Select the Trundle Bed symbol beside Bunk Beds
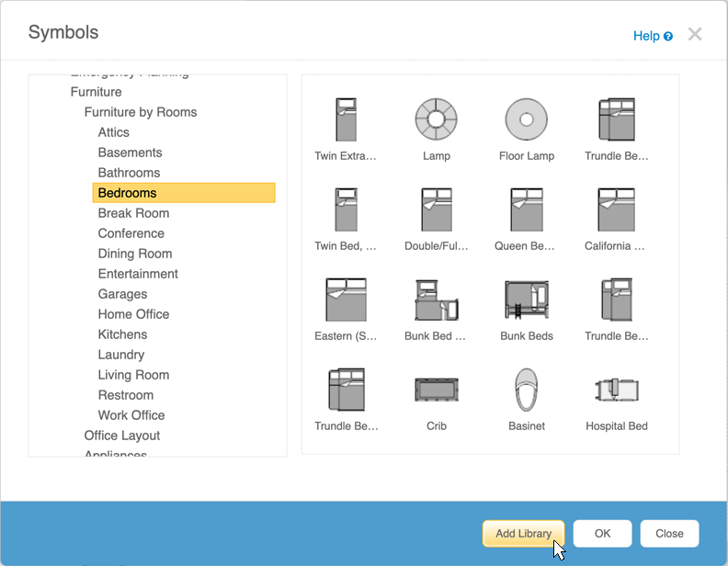 617,300
